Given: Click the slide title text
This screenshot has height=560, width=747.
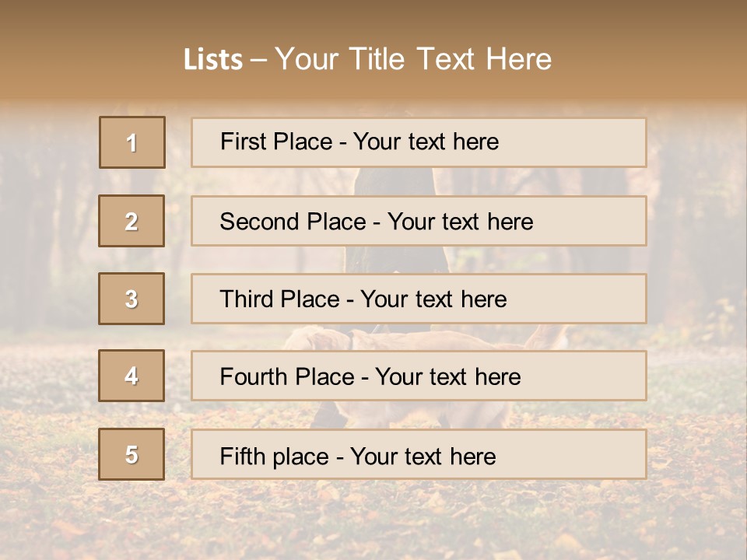Looking at the screenshot, I should point(367,59).
